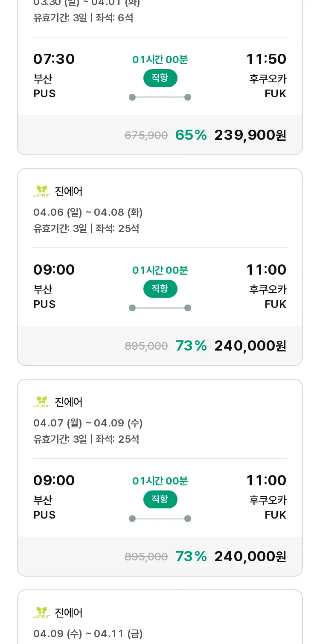The height and width of the screenshot is (644, 320).
Task: Tap the 직항 badge on 04.07 flight
Action: click(160, 499)
